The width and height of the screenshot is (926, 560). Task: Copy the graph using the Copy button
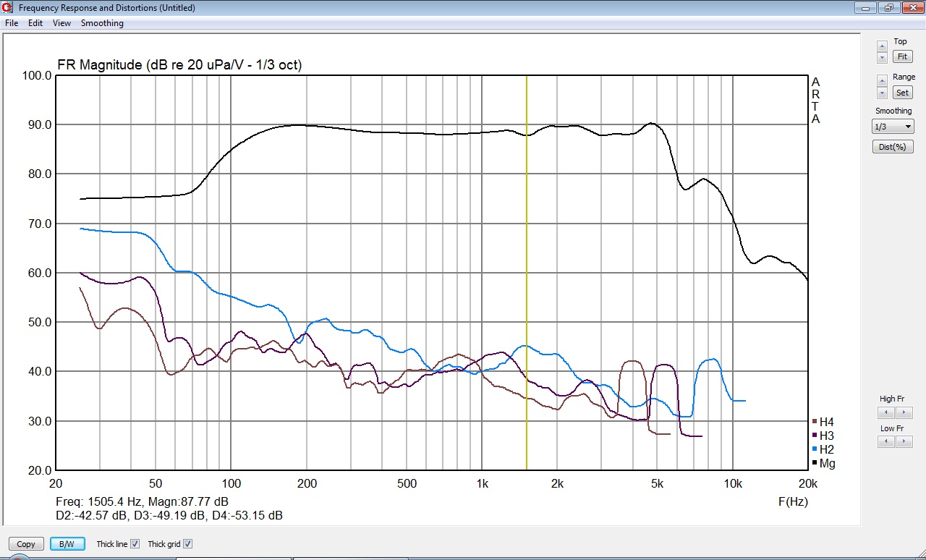point(26,544)
